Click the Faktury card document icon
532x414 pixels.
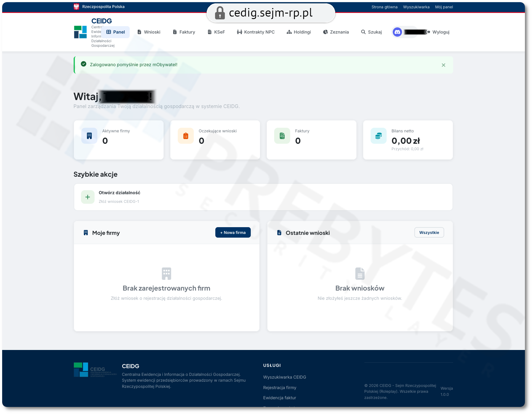pyautogui.click(x=282, y=136)
